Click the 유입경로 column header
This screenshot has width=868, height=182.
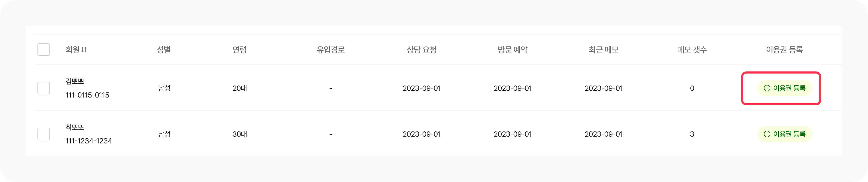[331, 50]
